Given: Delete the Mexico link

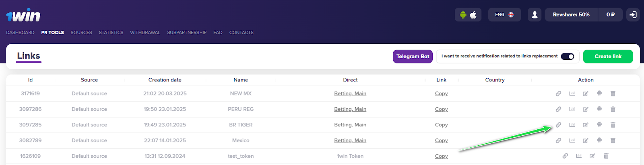Looking at the screenshot, I should [613, 141].
